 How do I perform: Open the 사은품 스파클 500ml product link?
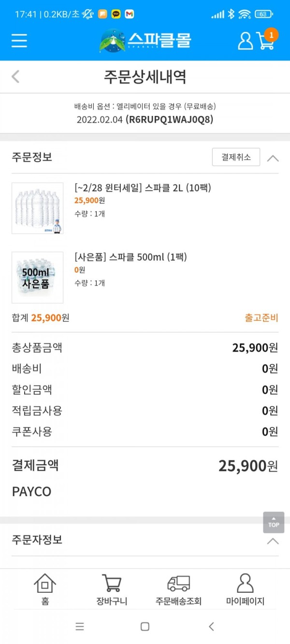(130, 257)
